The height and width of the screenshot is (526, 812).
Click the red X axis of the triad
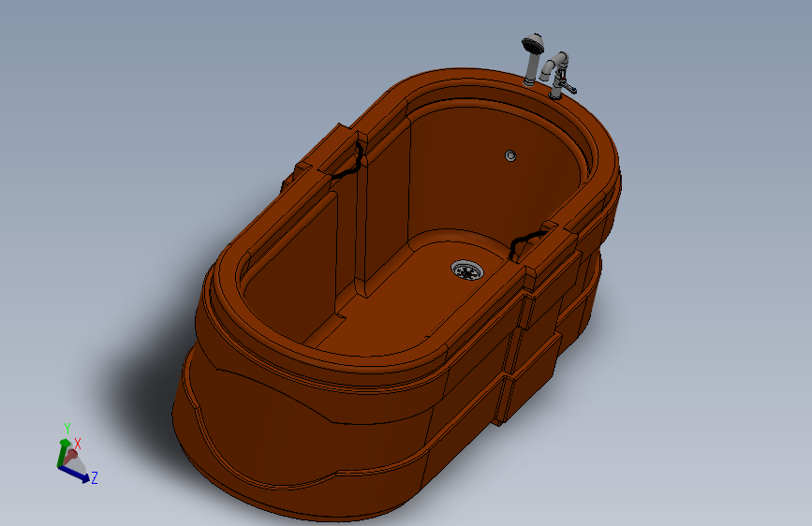tap(70, 456)
